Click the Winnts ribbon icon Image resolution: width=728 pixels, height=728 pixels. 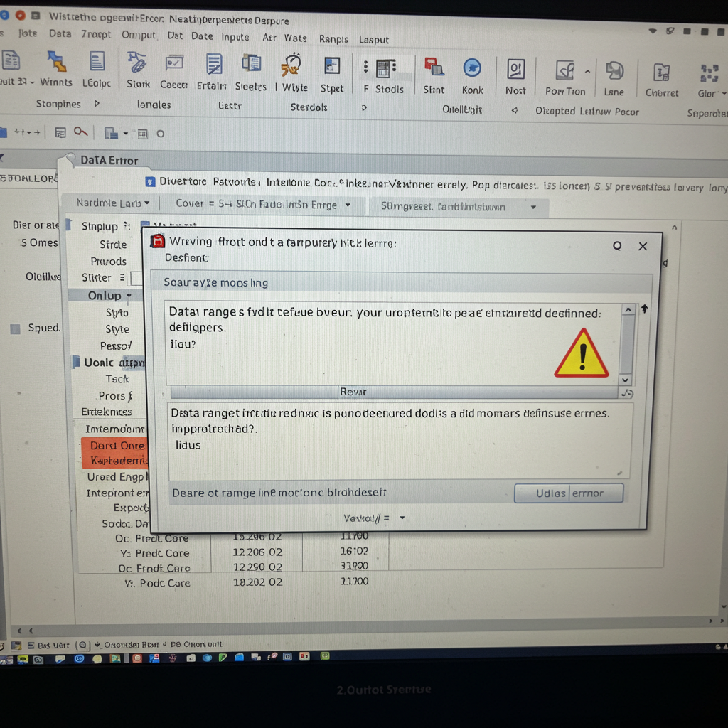pos(56,62)
